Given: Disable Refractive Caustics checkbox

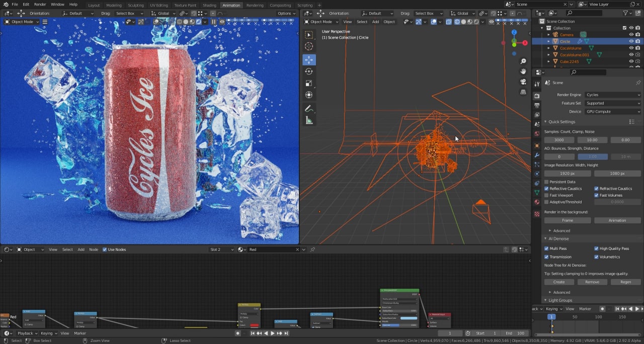Looking at the screenshot, I should point(597,189).
